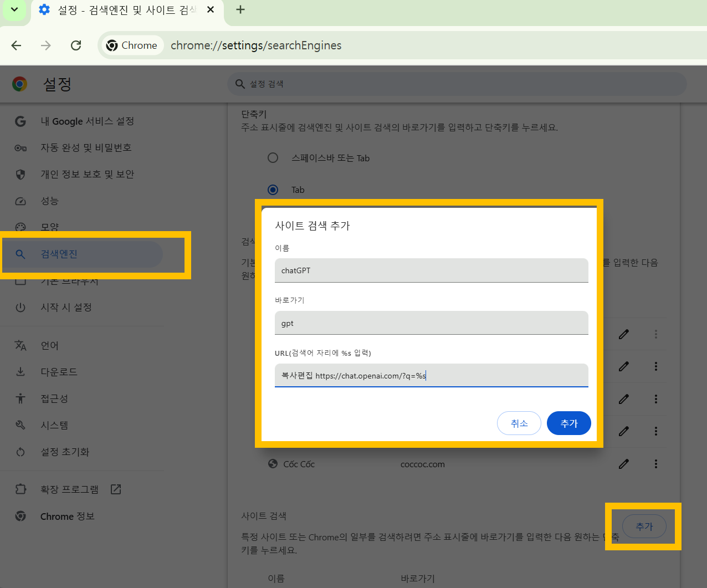Click the address bar URL
Image resolution: width=707 pixels, height=588 pixels.
256,45
